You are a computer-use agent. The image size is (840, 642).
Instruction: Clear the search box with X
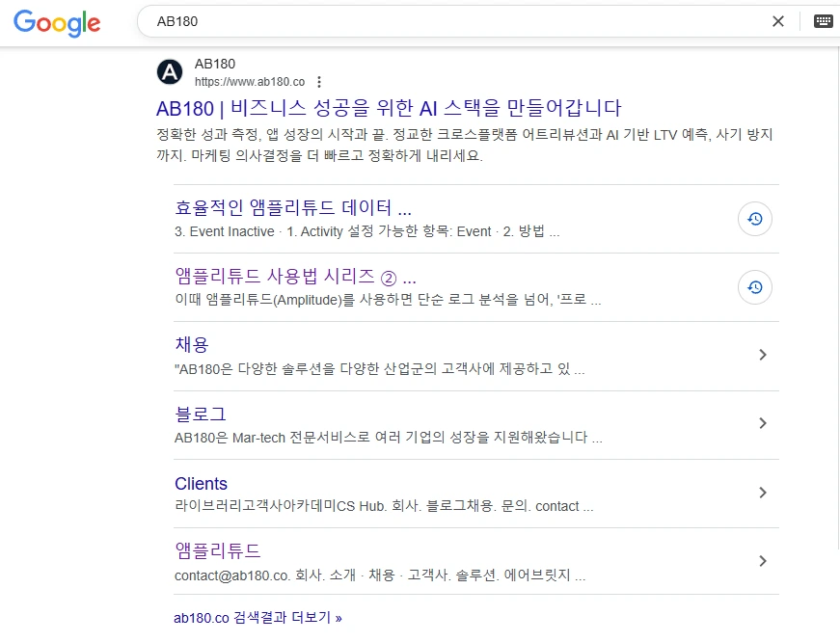pos(778,21)
